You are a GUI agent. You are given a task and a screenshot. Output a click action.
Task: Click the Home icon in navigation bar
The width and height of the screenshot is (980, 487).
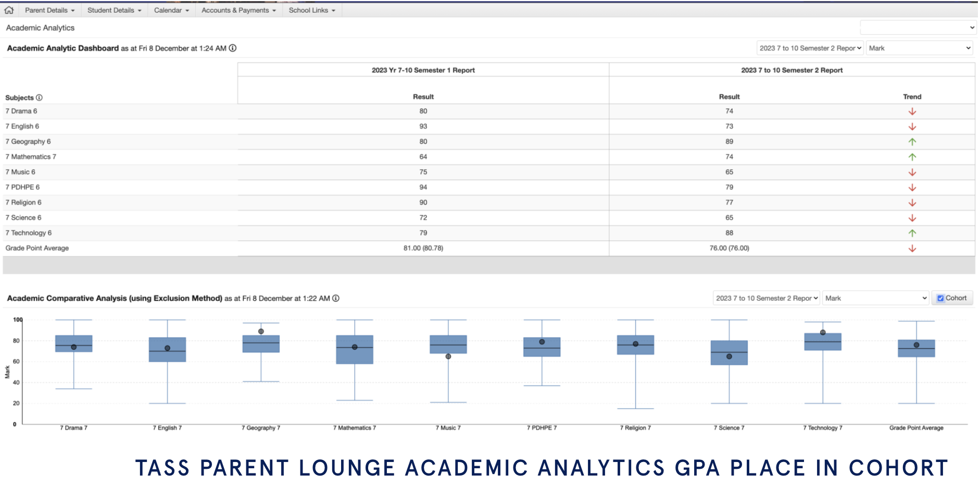point(9,10)
